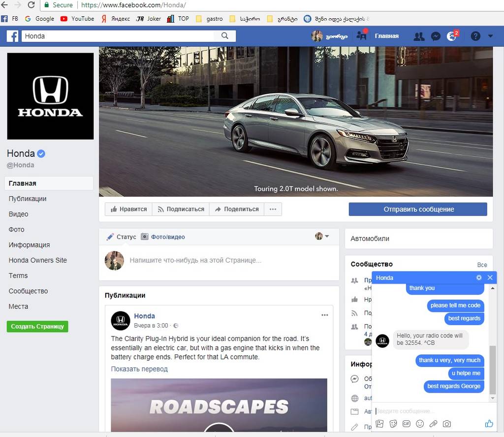Click the Отправить сообщение button
Image resolution: width=504 pixels, height=437 pixels.
418,209
